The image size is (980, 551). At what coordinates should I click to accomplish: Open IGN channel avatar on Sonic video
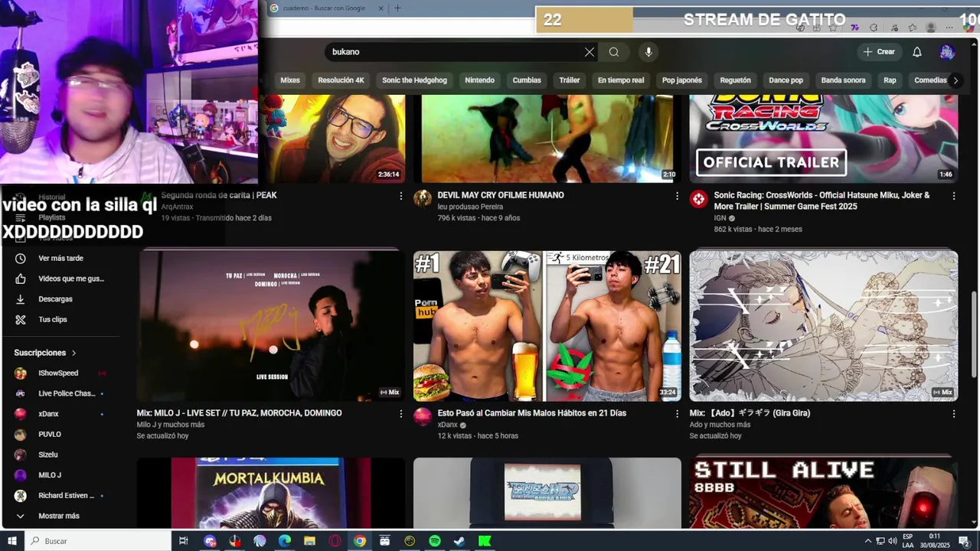pos(698,199)
